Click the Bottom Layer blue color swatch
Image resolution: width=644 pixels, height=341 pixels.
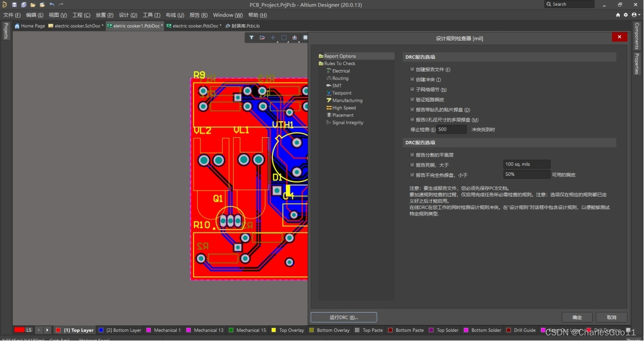[101, 330]
